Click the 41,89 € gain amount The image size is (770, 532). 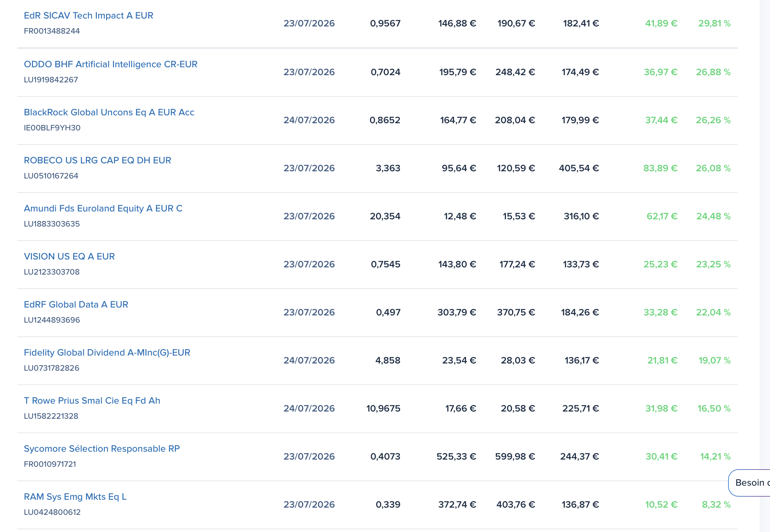click(661, 23)
